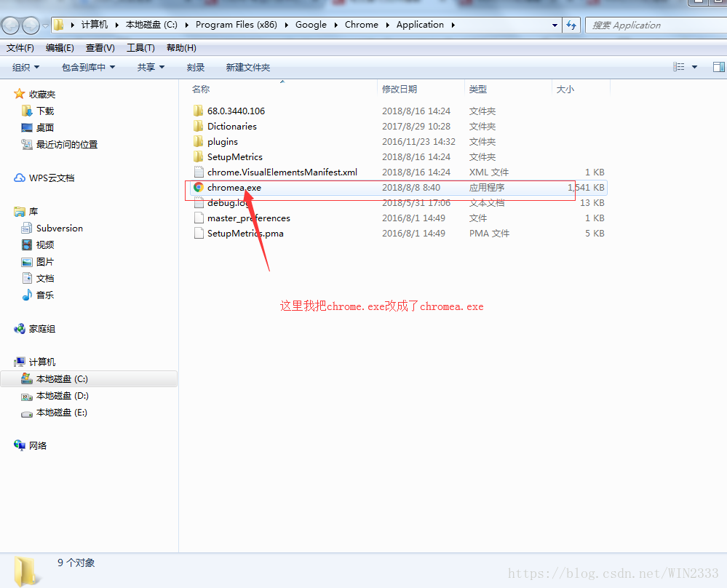Sort by the 修改日期 column header
The height and width of the screenshot is (588, 727).
[x=400, y=89]
